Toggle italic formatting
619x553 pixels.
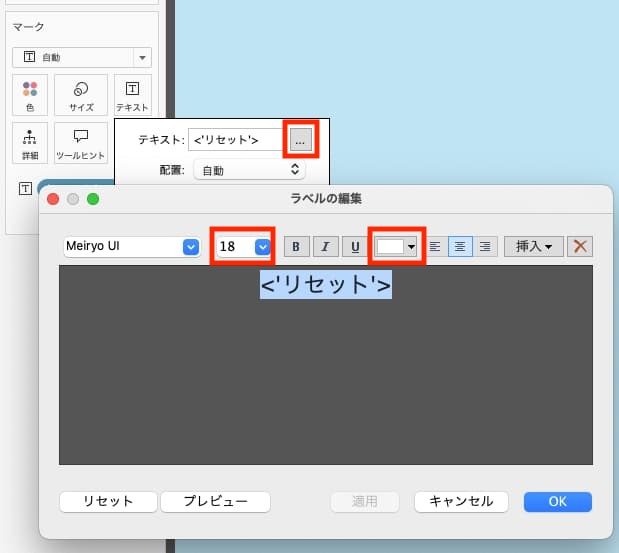click(x=325, y=246)
